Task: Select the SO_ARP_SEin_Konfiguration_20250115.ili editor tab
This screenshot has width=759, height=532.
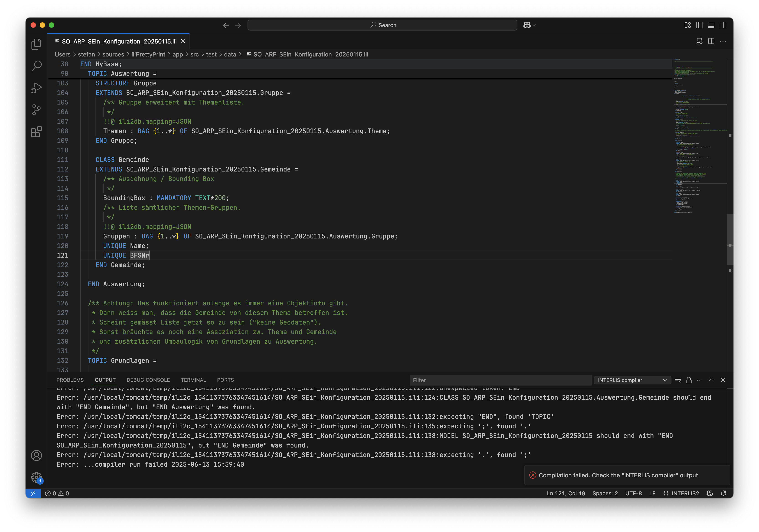Action: tap(119, 41)
